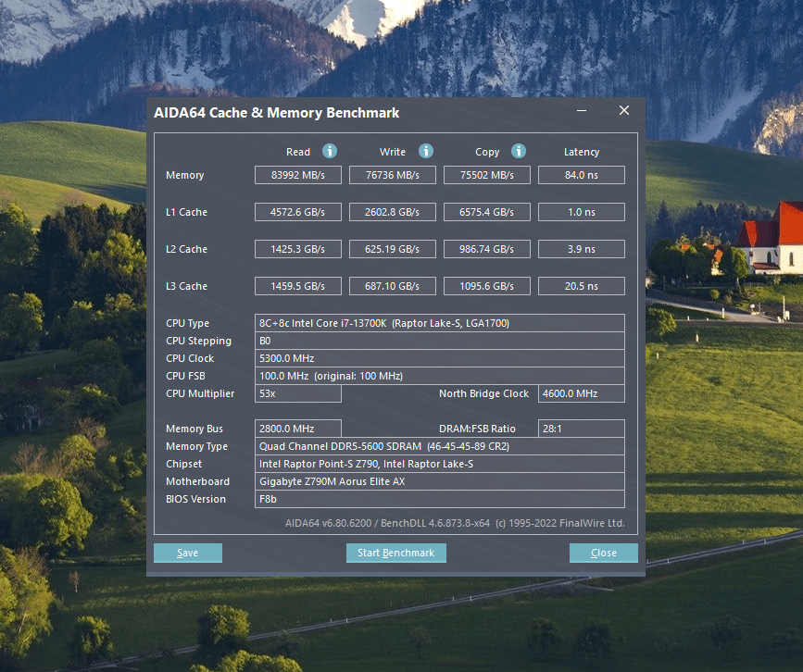Click the info icon next to Copy
803x672 pixels.
518,151
